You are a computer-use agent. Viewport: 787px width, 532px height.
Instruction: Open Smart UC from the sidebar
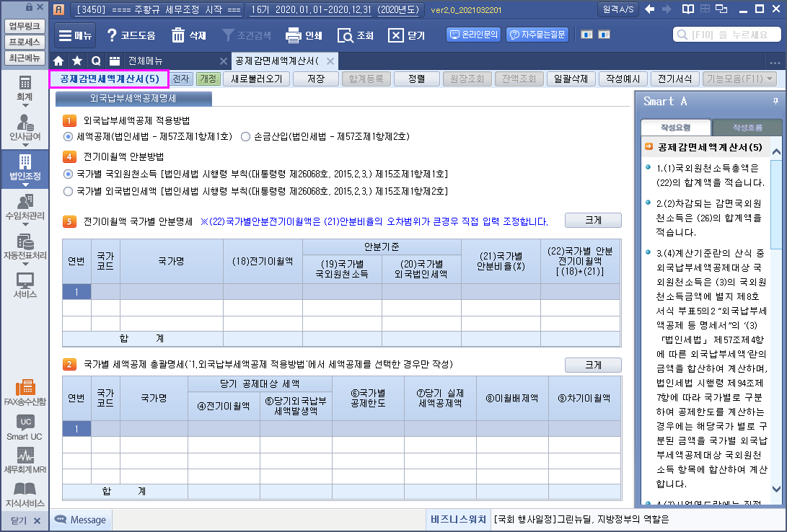(x=25, y=427)
